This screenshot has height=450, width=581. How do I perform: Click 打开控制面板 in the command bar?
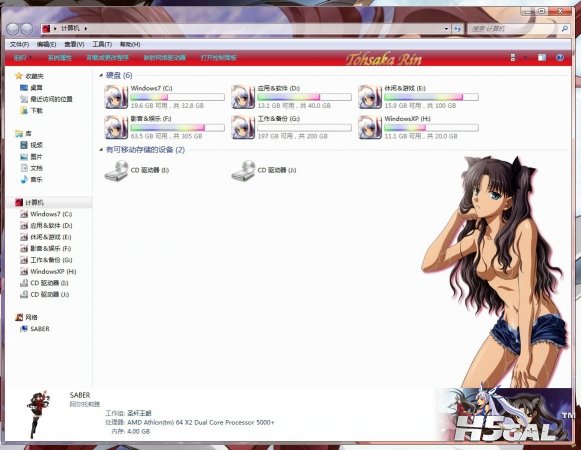pyautogui.click(x=218, y=57)
